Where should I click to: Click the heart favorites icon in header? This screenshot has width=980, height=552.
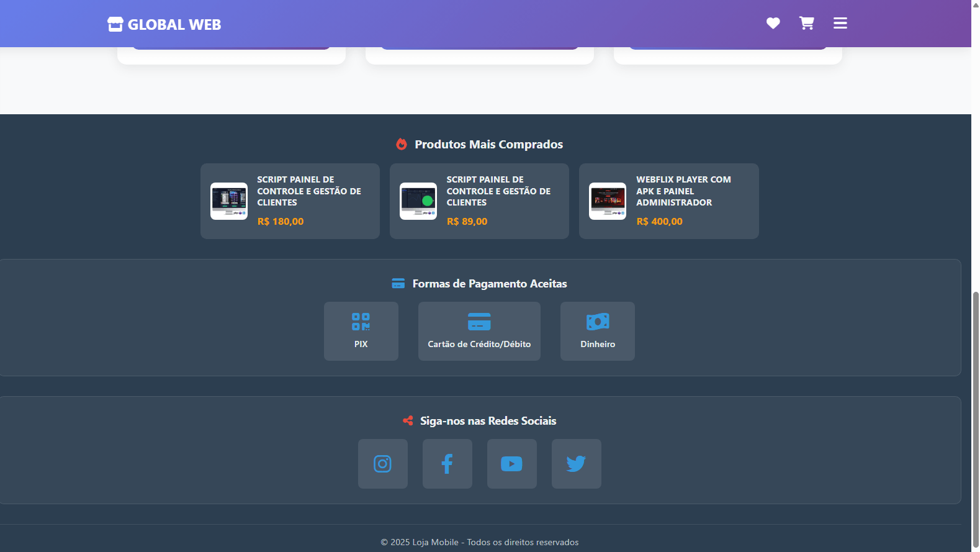pos(773,24)
